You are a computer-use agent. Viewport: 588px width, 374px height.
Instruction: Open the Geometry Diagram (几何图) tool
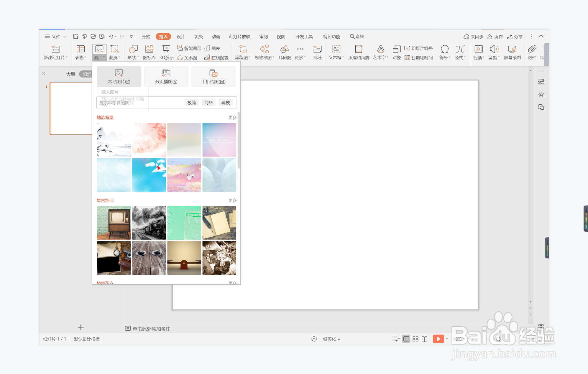pos(285,52)
